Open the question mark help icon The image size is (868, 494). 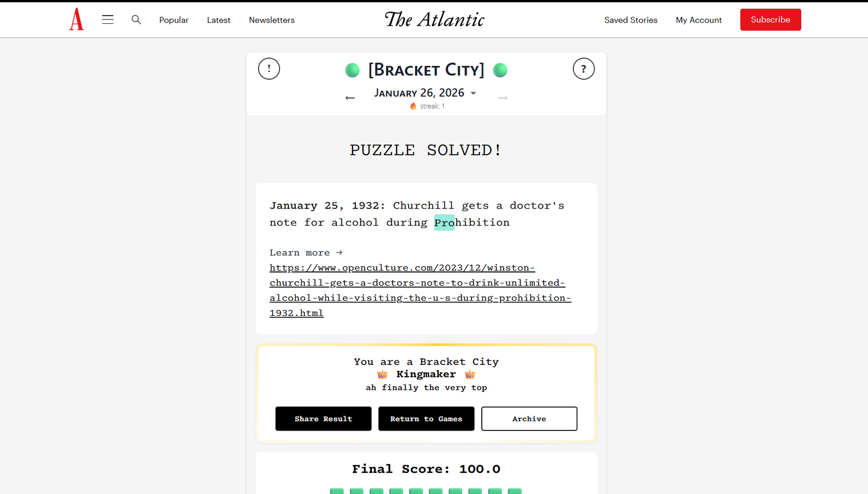584,69
